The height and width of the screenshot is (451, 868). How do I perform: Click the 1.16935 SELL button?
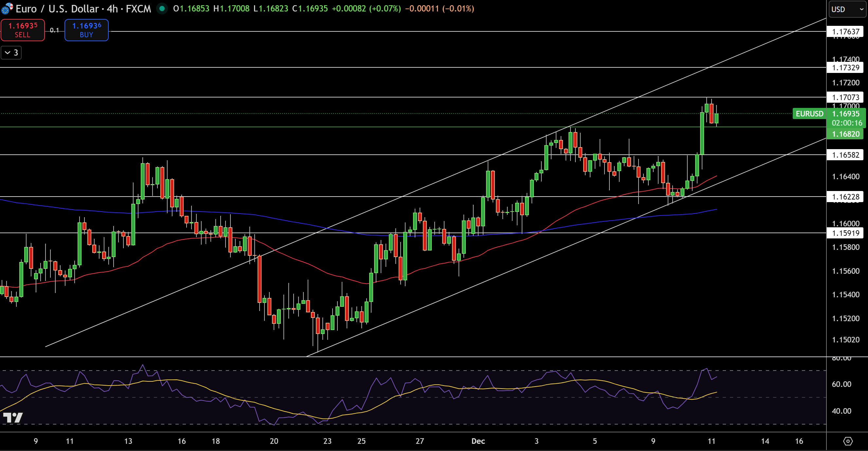23,30
